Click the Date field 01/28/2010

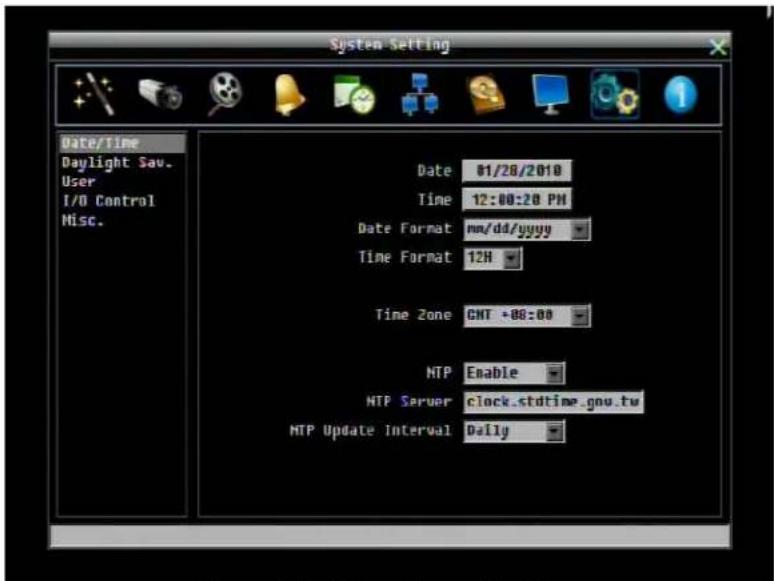pos(517,171)
